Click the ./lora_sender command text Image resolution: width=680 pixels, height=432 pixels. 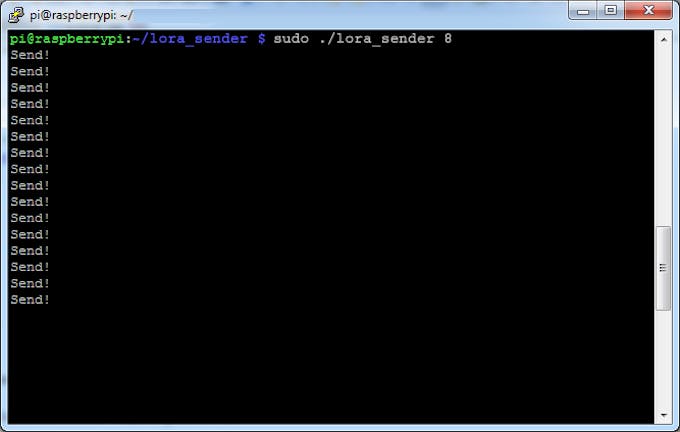pos(377,39)
